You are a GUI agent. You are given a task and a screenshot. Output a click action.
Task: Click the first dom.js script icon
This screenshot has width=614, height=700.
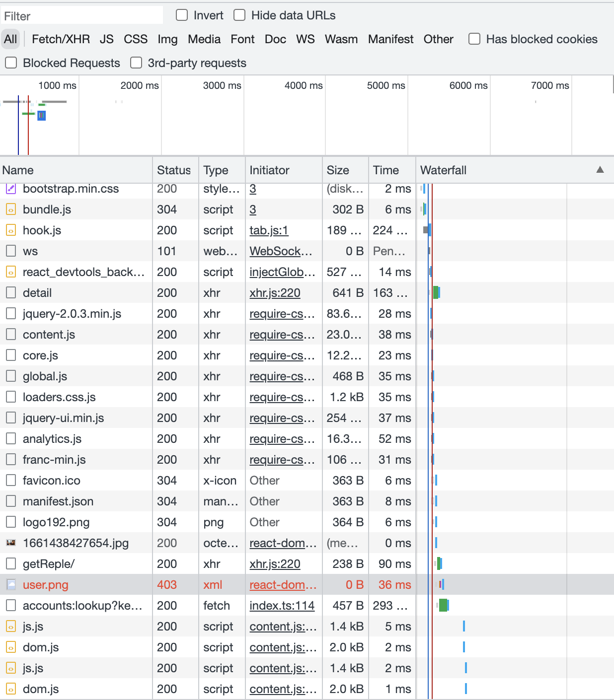coord(11,647)
